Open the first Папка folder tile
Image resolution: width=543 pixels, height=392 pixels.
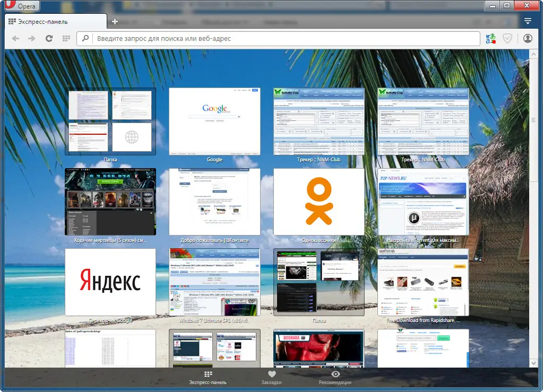(x=110, y=121)
